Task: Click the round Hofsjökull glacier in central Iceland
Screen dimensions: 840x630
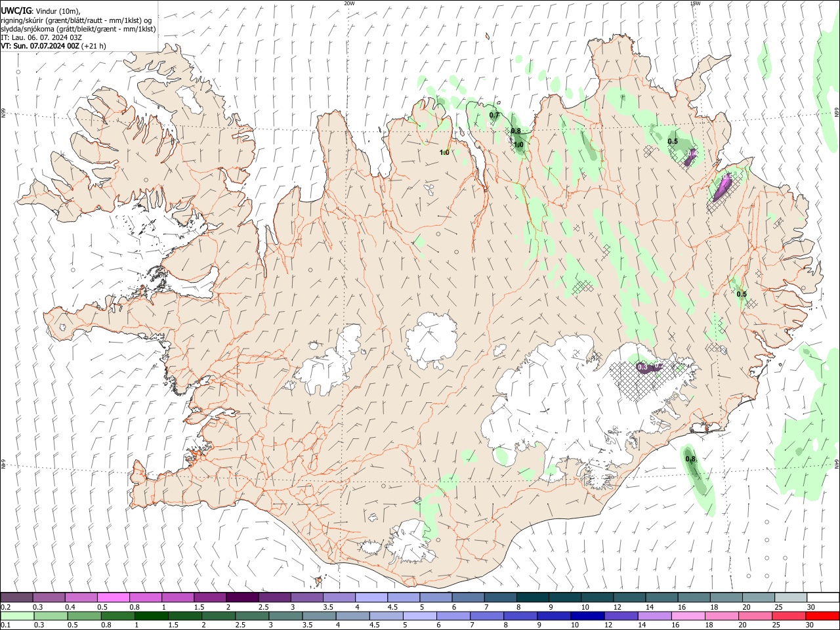Action: [431, 341]
